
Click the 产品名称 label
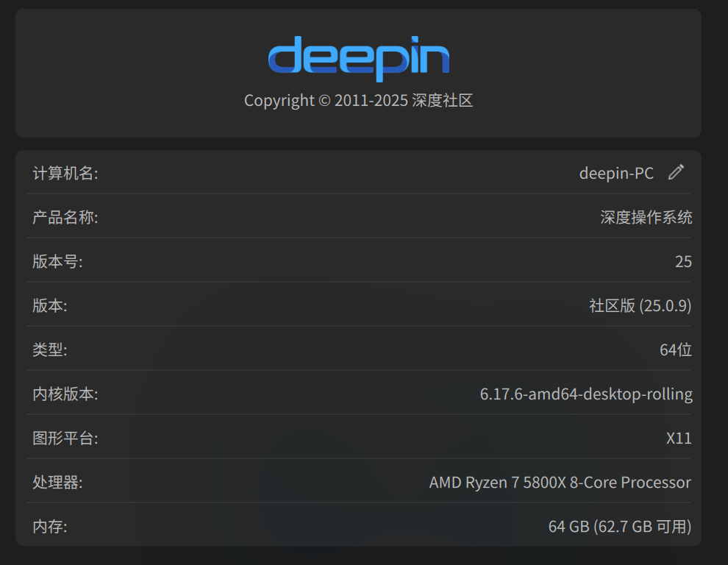click(x=65, y=218)
